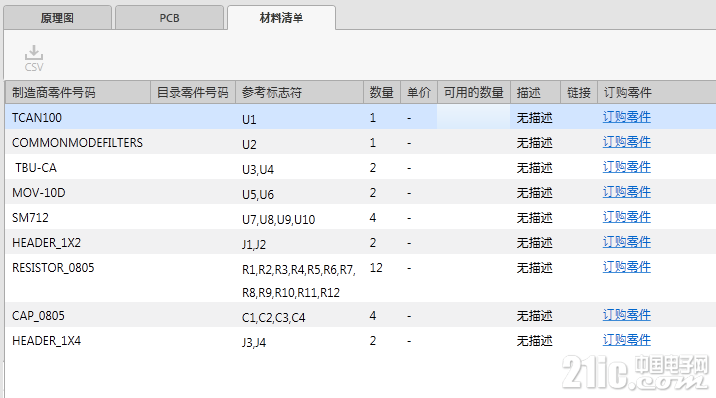Click 无描述 in HEADER_1X4 row
Viewport: 716px width, 398px height.
pos(535,341)
